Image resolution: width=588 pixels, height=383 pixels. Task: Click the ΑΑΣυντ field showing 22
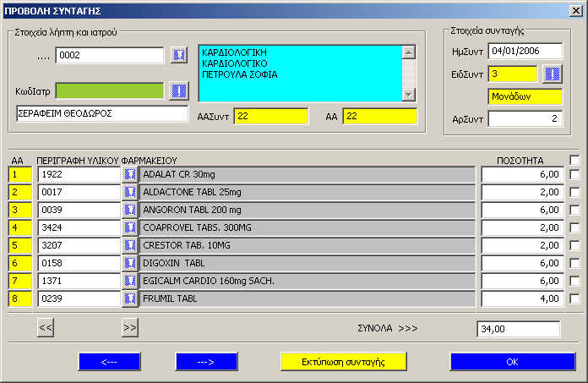(270, 116)
